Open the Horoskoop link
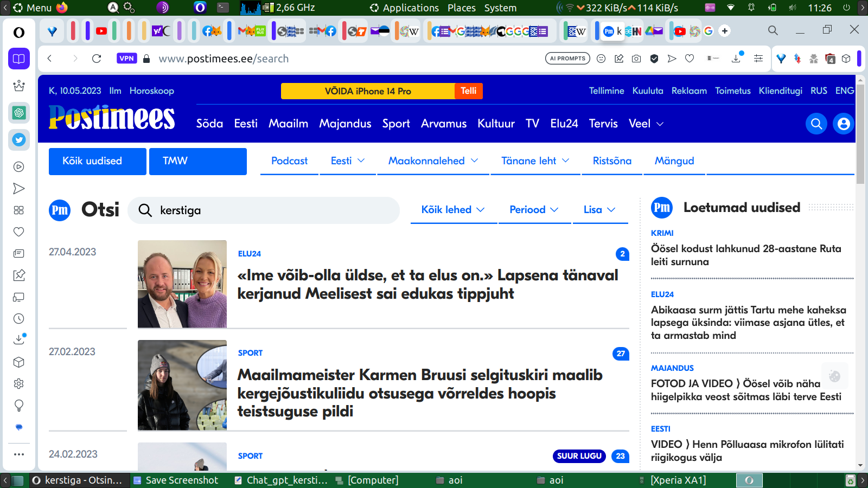This screenshot has width=868, height=488. [x=152, y=91]
